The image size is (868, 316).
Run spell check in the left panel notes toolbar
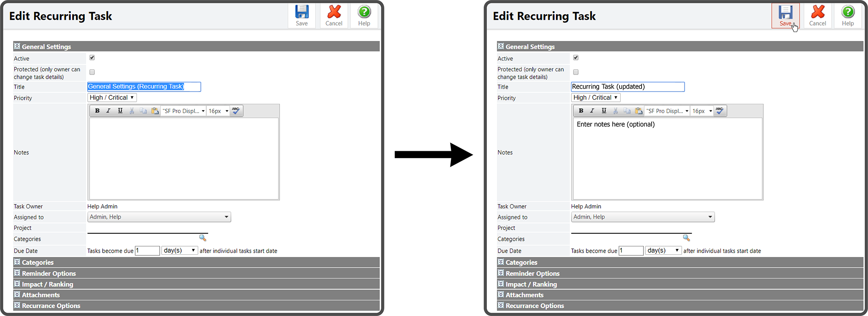pos(236,111)
